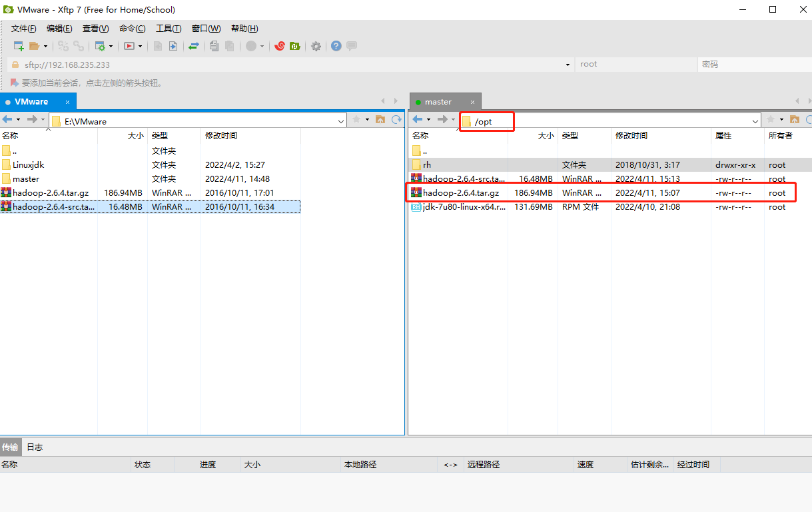Viewport: 812px width, 512px height.
Task: Click the lock icon beside sftp address
Action: coord(15,65)
